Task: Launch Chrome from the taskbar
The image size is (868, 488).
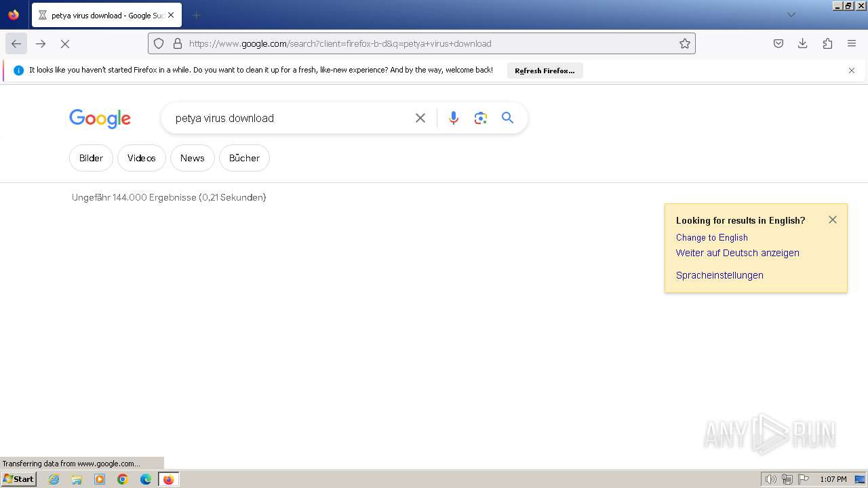Action: pos(123,479)
